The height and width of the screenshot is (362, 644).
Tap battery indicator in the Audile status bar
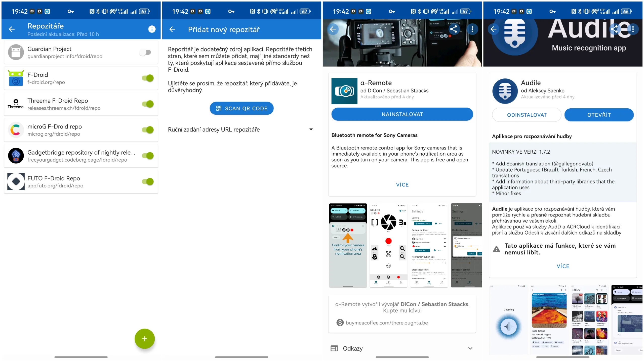pos(626,11)
